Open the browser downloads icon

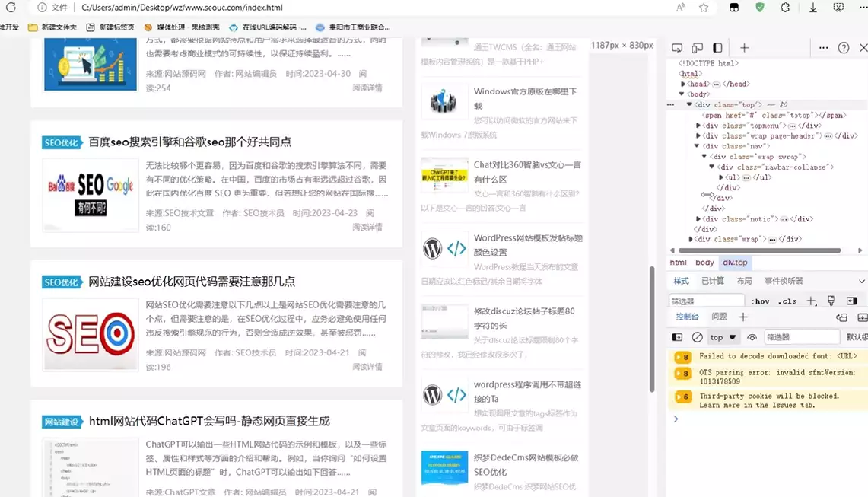[813, 8]
